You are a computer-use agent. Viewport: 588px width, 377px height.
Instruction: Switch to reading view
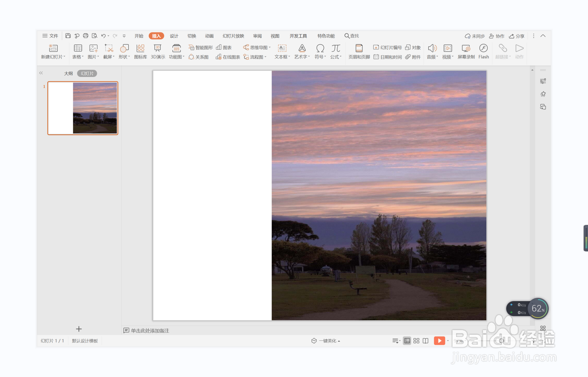click(425, 341)
